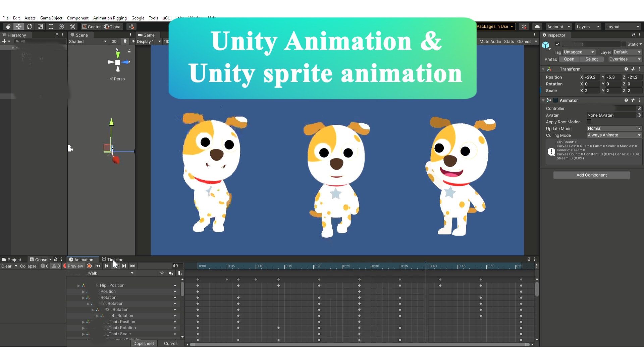Open the Layer dropdown

(627, 52)
